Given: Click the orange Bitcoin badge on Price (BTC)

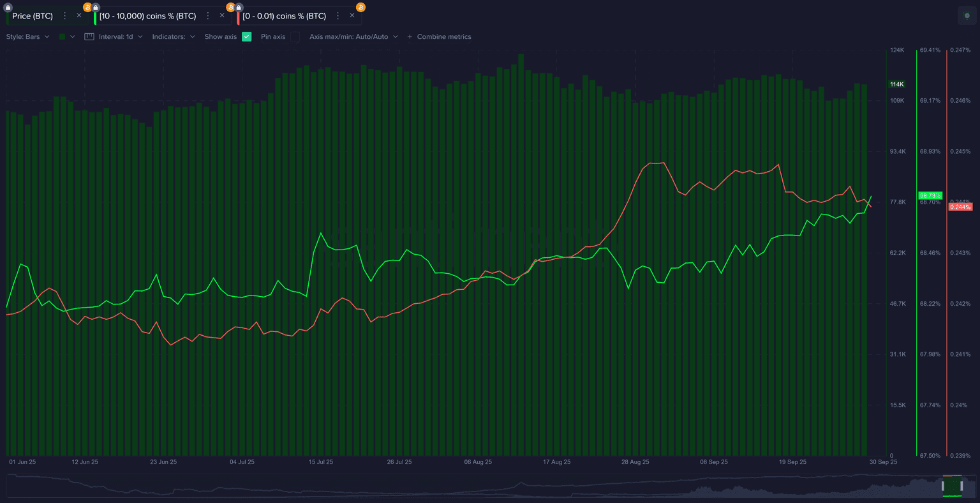Looking at the screenshot, I should click(87, 8).
